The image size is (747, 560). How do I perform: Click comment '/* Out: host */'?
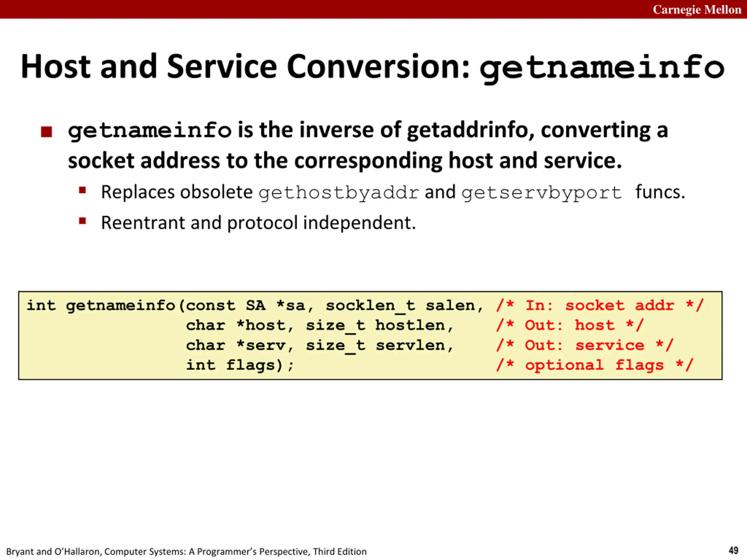coord(570,325)
